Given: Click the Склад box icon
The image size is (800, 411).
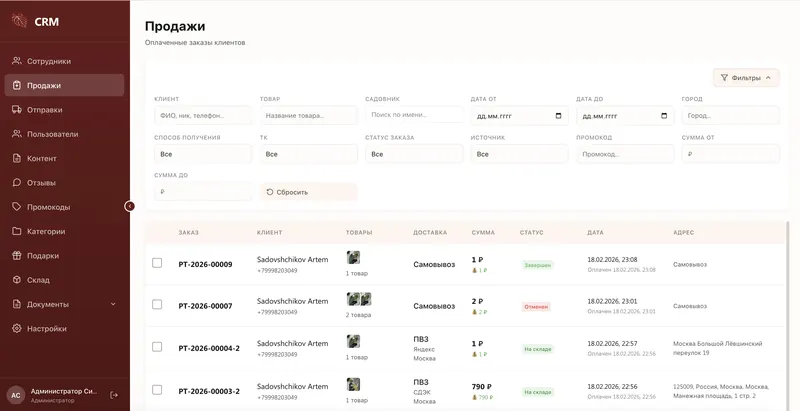Looking at the screenshot, I should click(17, 279).
